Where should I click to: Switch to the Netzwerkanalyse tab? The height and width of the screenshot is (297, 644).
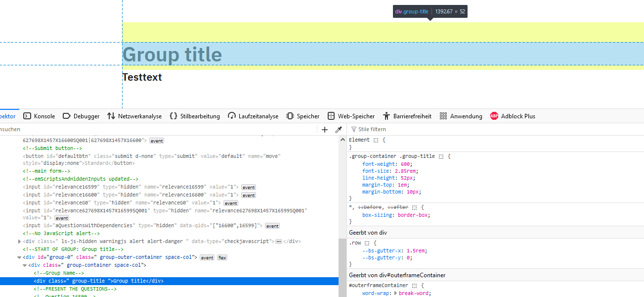coord(134,116)
